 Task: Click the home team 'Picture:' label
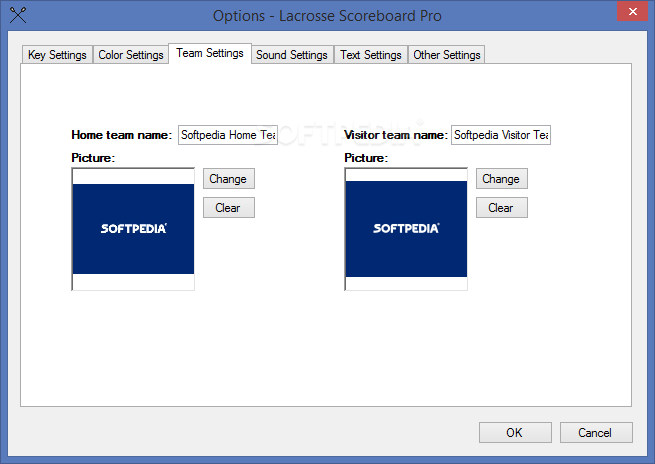[93, 158]
